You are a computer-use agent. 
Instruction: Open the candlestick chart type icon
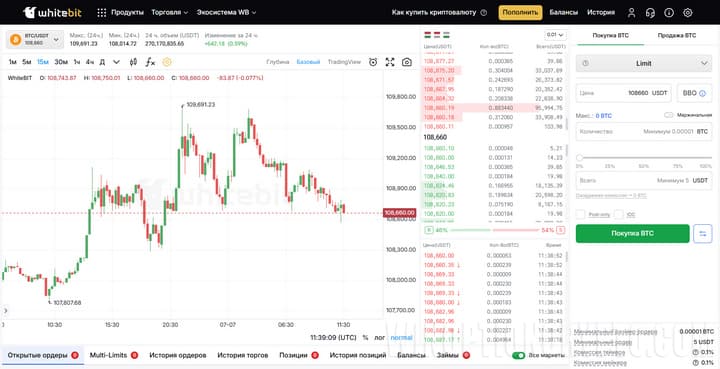[x=133, y=62]
